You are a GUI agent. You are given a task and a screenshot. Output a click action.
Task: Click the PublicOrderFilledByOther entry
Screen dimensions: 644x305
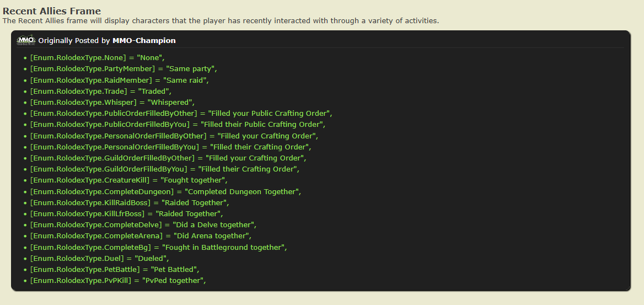(x=181, y=114)
